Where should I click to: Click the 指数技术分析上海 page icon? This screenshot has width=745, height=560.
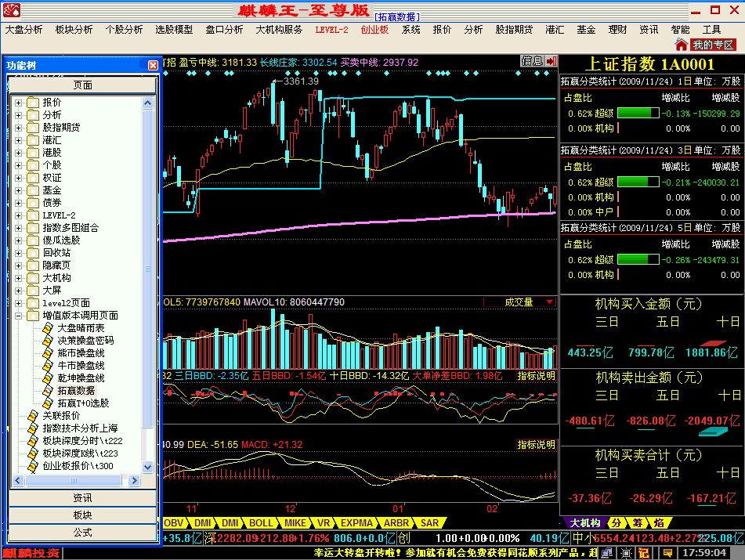coord(33,428)
